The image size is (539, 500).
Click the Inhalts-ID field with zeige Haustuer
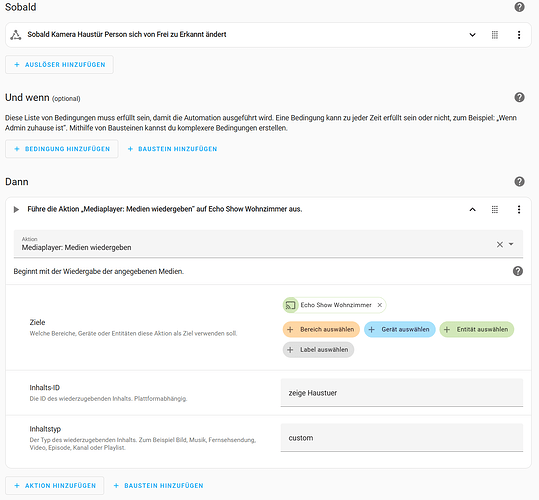pos(402,393)
